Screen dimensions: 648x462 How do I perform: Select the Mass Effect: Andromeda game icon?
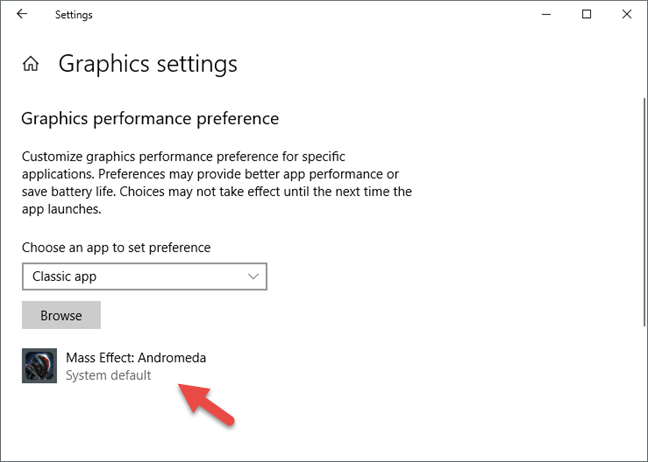pyautogui.click(x=39, y=365)
